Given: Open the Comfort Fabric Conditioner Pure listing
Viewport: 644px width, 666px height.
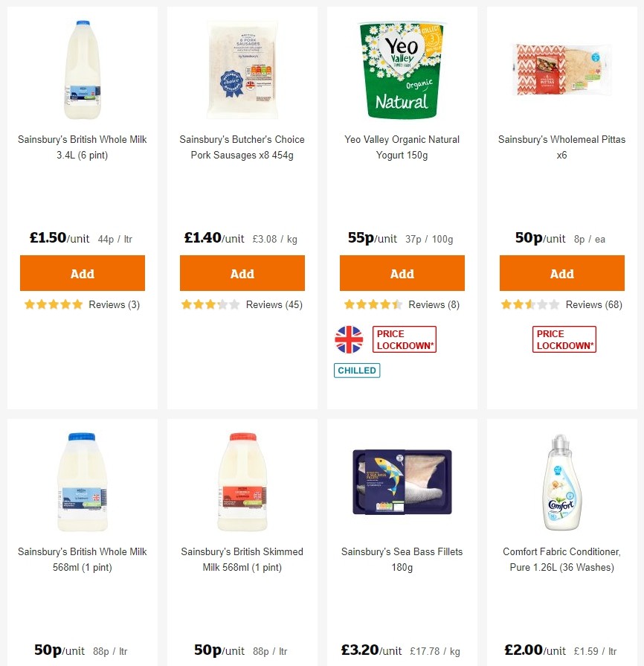Looking at the screenshot, I should coord(561,560).
